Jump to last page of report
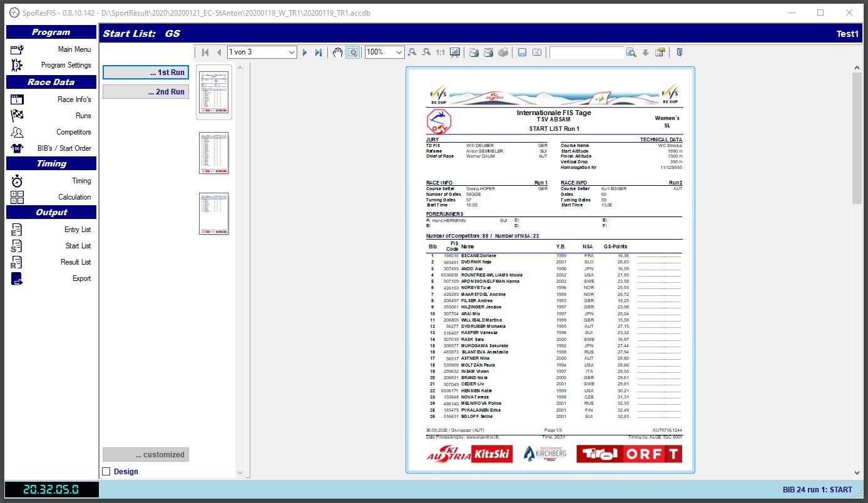 [319, 53]
